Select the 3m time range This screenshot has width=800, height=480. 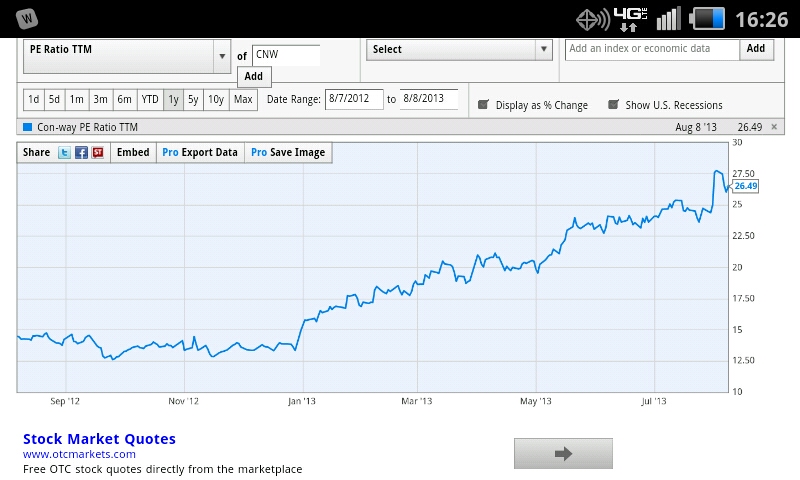[x=101, y=99]
